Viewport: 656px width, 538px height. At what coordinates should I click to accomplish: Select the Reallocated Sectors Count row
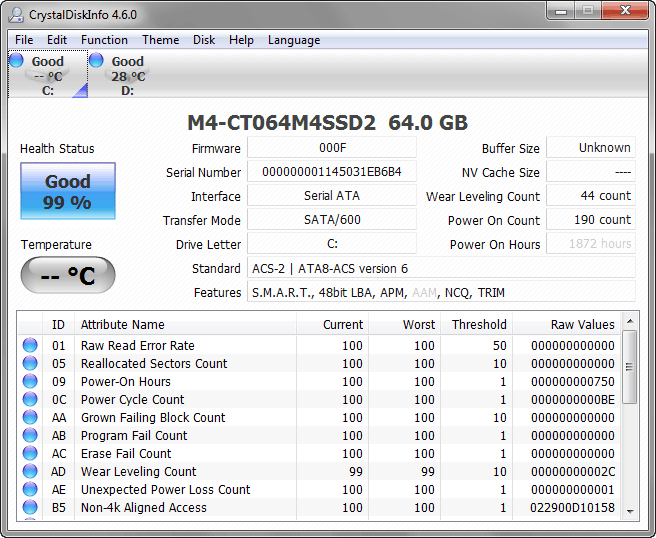319,364
